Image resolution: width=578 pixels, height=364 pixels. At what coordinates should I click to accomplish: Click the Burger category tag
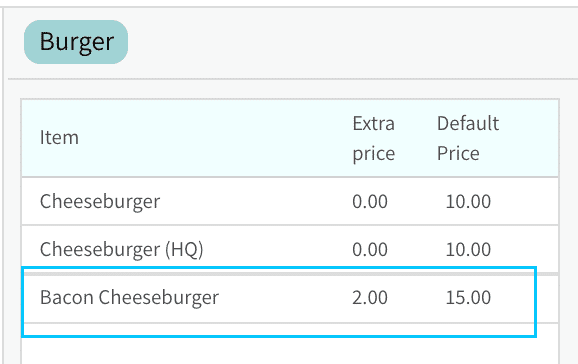[x=76, y=42]
